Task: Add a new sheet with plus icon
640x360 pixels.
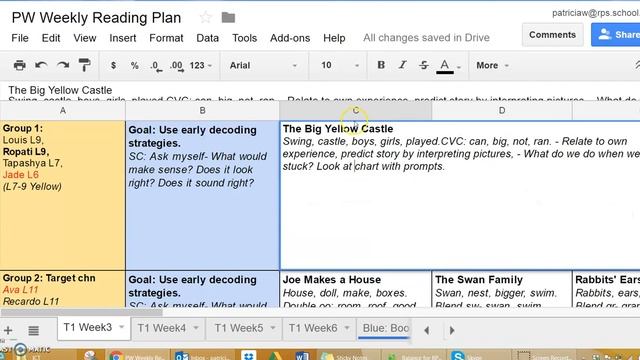Action: tap(8, 330)
